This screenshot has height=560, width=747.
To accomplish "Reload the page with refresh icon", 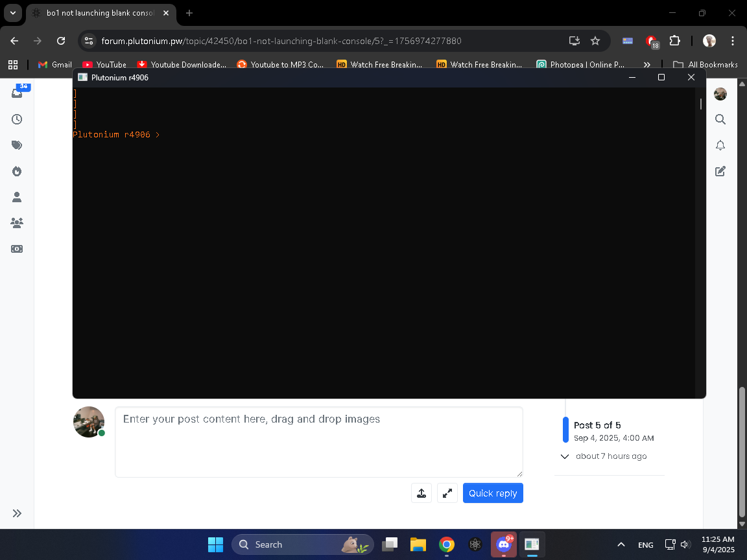I will (61, 41).
